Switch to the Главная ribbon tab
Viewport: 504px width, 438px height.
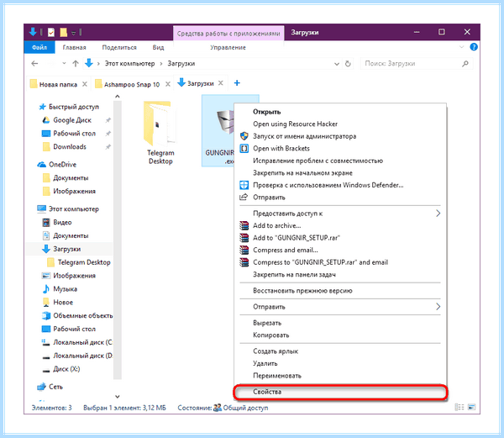pyautogui.click(x=74, y=47)
